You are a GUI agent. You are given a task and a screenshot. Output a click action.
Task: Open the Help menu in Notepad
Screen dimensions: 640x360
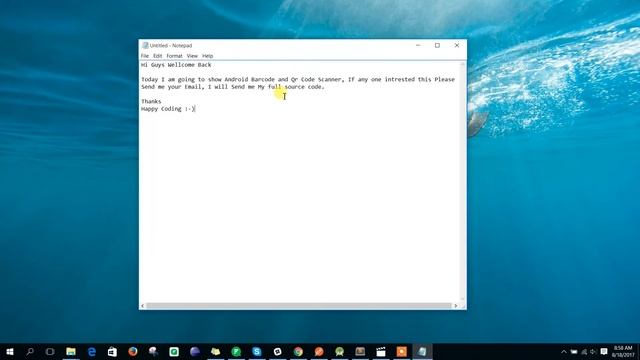pos(207,56)
